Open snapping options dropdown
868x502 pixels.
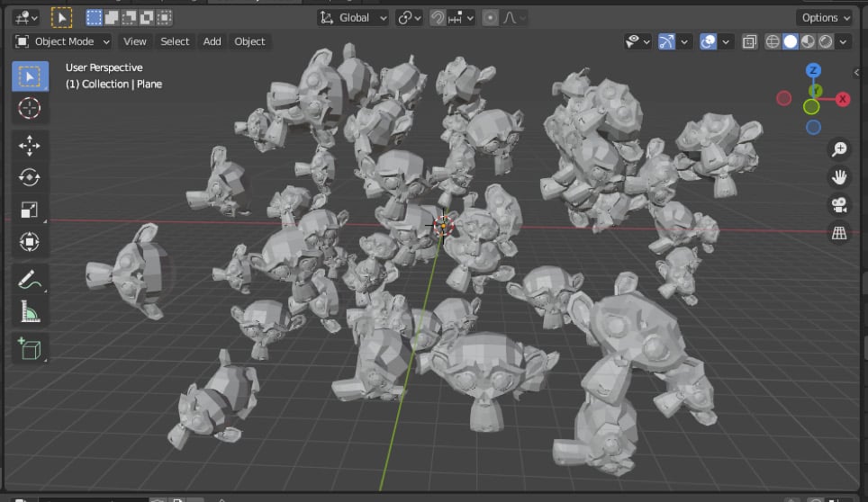tap(462, 18)
